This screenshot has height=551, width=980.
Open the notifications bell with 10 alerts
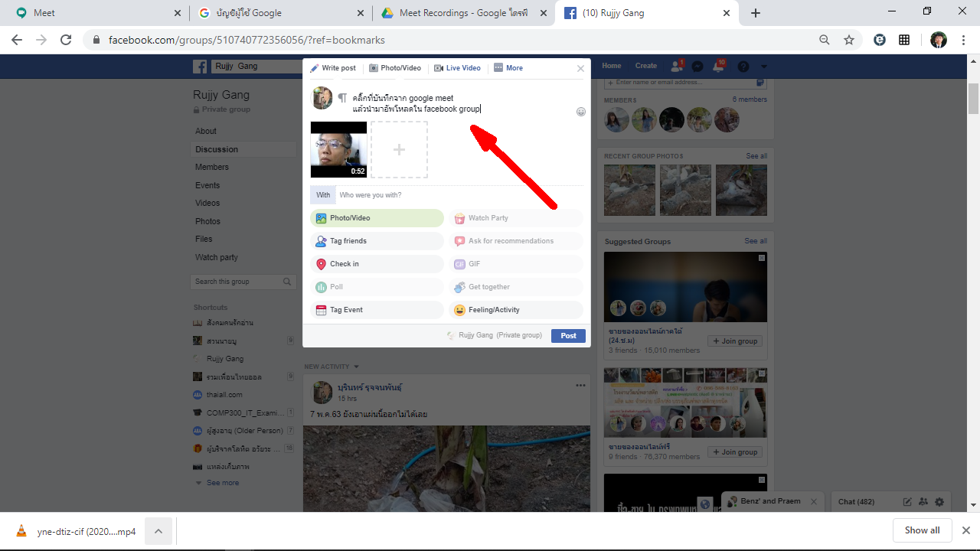click(718, 67)
